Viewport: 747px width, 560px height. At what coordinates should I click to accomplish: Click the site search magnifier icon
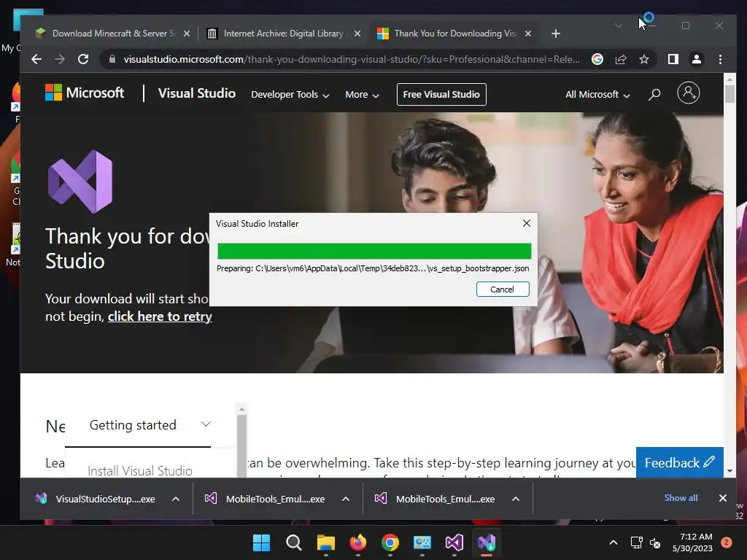[x=654, y=94]
